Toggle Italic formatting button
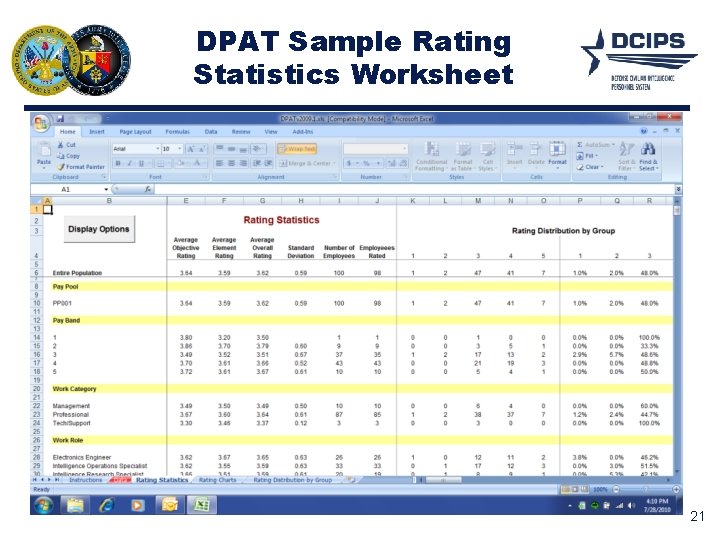The image size is (720, 540). 129,163
